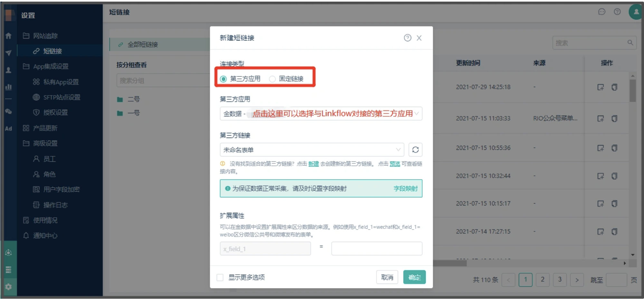Click the search magnifier icon in 搜索 box
Viewport: 644px width, 299px height.
[x=630, y=43]
